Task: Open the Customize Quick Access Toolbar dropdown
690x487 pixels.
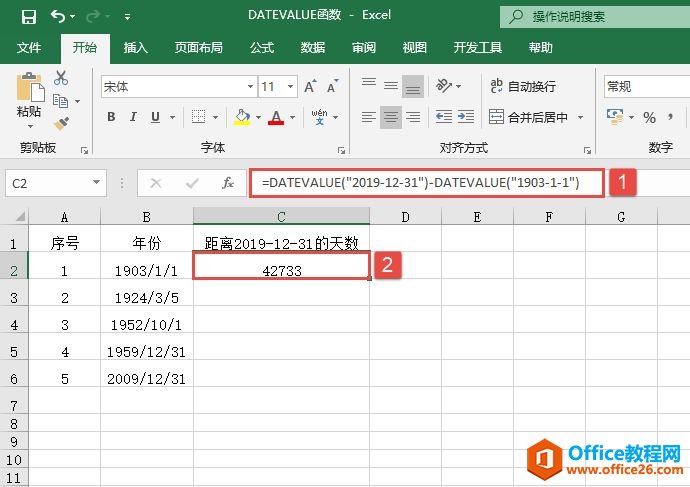Action: pos(127,17)
